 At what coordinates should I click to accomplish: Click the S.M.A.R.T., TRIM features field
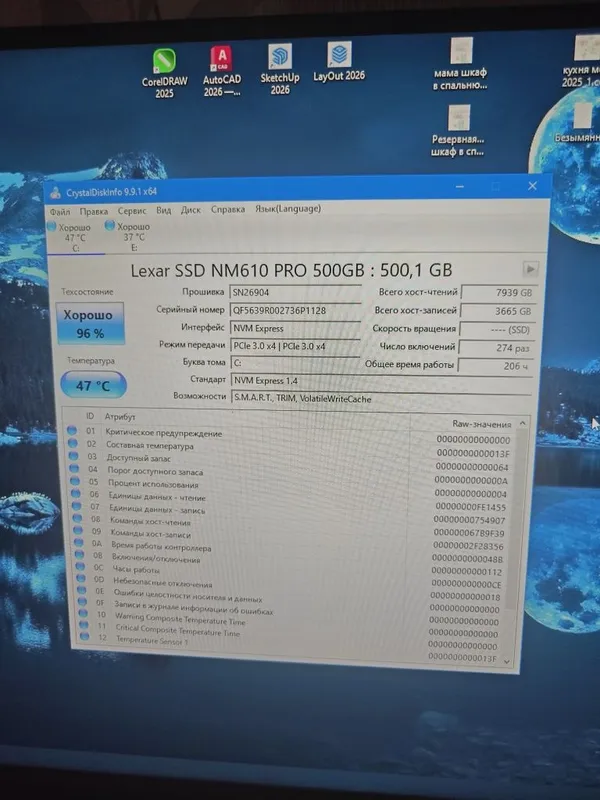click(x=381, y=399)
